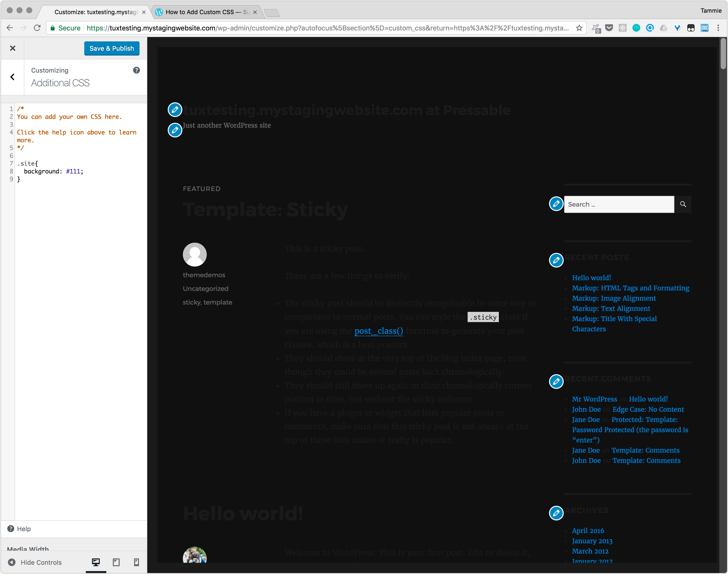Click the pencil edit icon on site title
This screenshot has width=728, height=574.
(175, 109)
